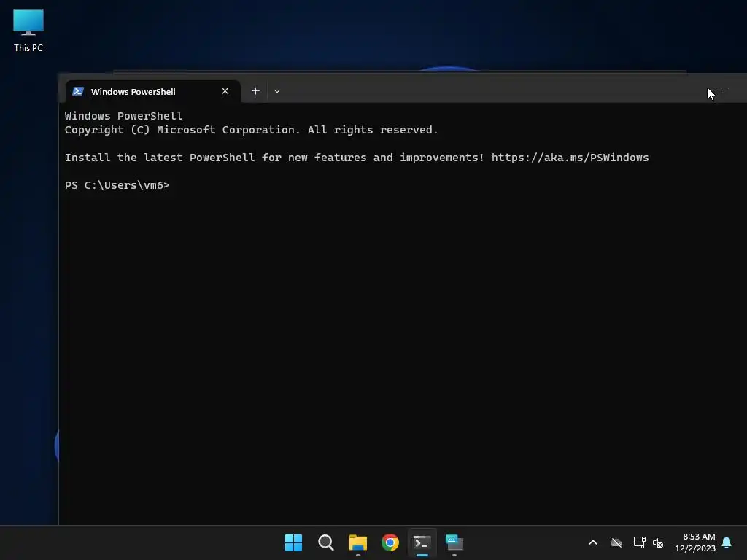Click "Install the latest PowerShell" text
The width and height of the screenshot is (747, 560).
click(x=160, y=157)
